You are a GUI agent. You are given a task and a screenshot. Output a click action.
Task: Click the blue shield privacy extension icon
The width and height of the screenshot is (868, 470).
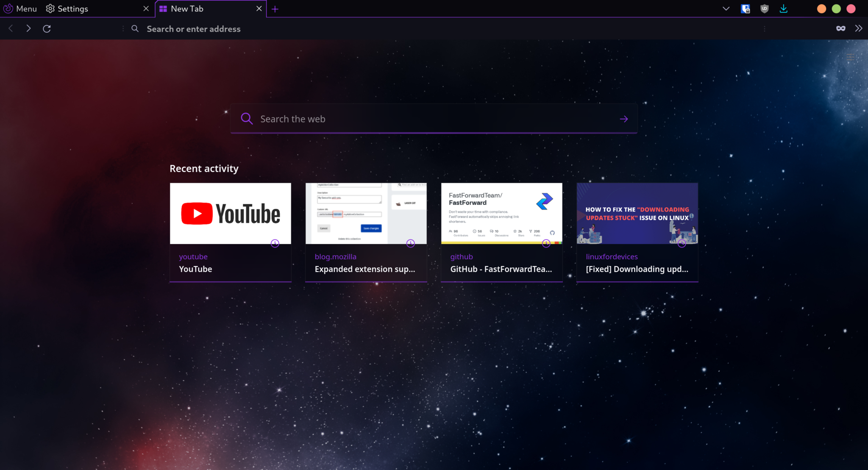pyautogui.click(x=745, y=8)
